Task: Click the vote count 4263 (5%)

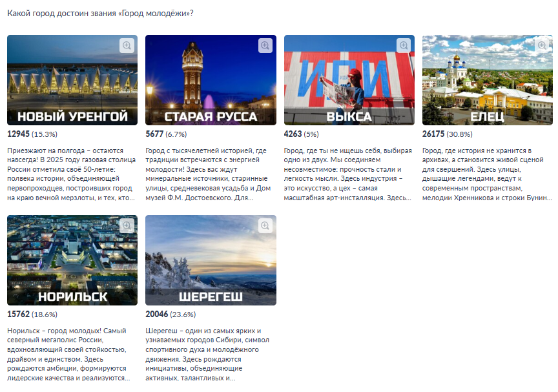Action: point(301,134)
